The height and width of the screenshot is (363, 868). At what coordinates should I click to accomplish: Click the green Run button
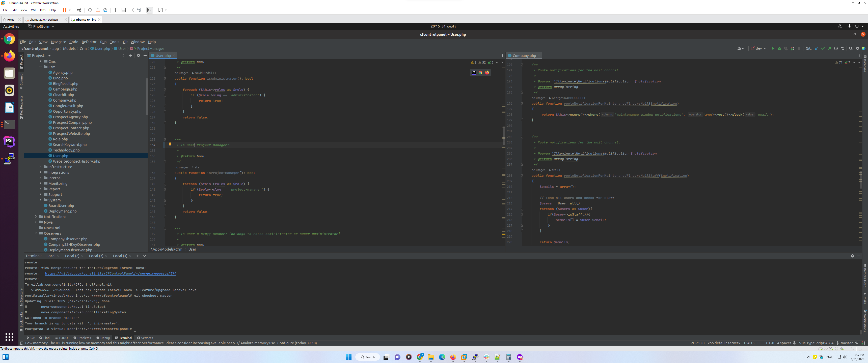click(773, 48)
